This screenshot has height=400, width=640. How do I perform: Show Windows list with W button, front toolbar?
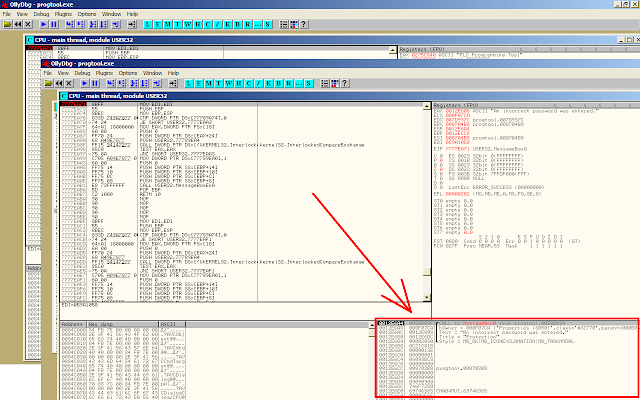[x=229, y=83]
